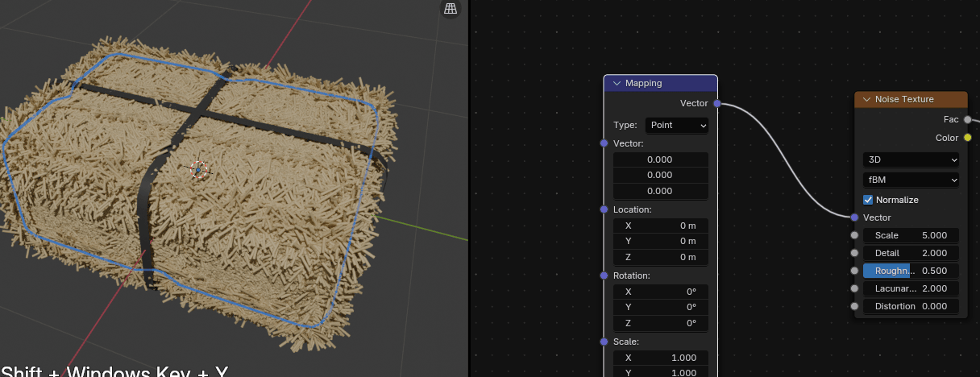
Task: Toggle the perspective/orthographic grid icon in viewport
Action: point(450,9)
